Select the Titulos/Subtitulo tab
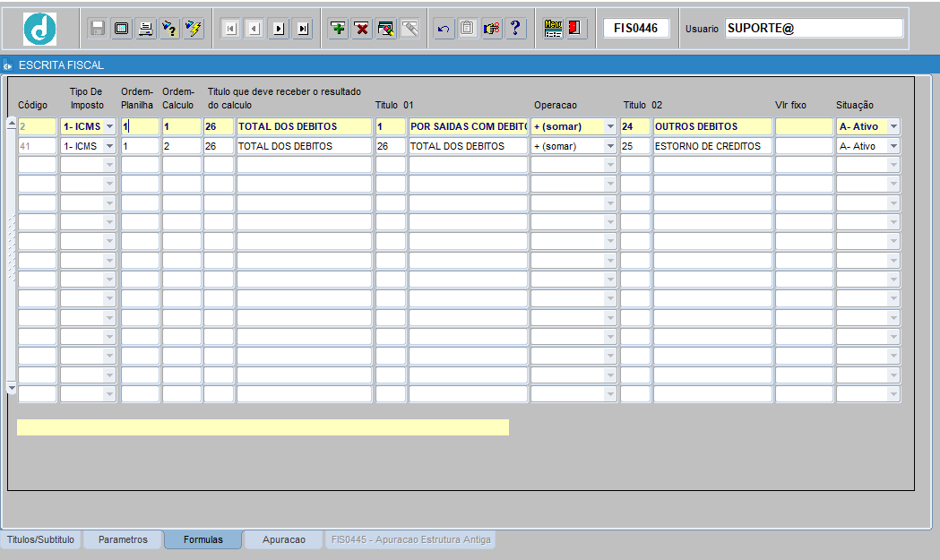The image size is (940, 560). [x=40, y=539]
